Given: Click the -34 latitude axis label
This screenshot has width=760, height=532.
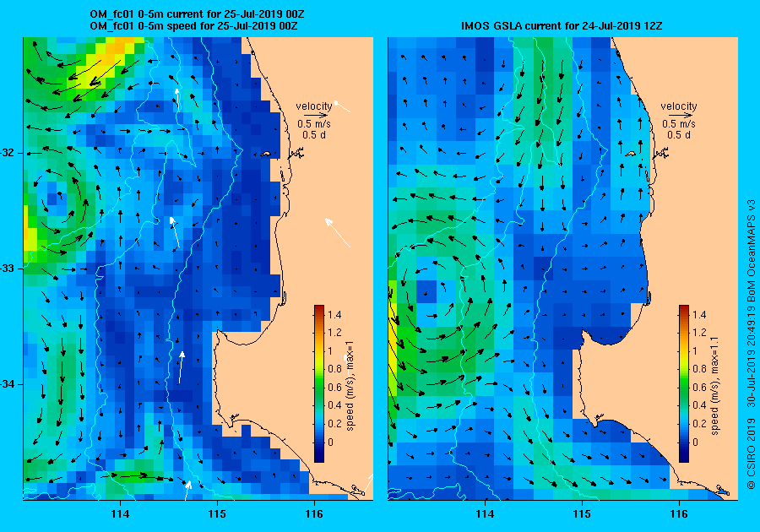Looking at the screenshot, I should point(8,384).
